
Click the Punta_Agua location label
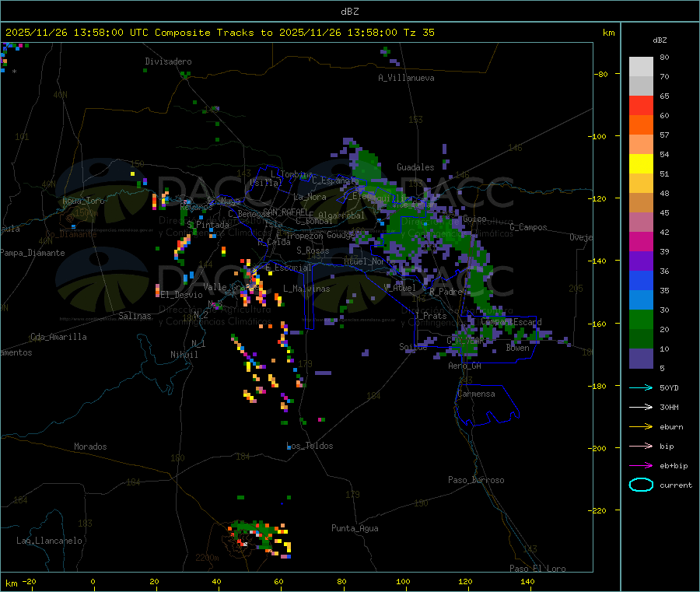(x=355, y=528)
